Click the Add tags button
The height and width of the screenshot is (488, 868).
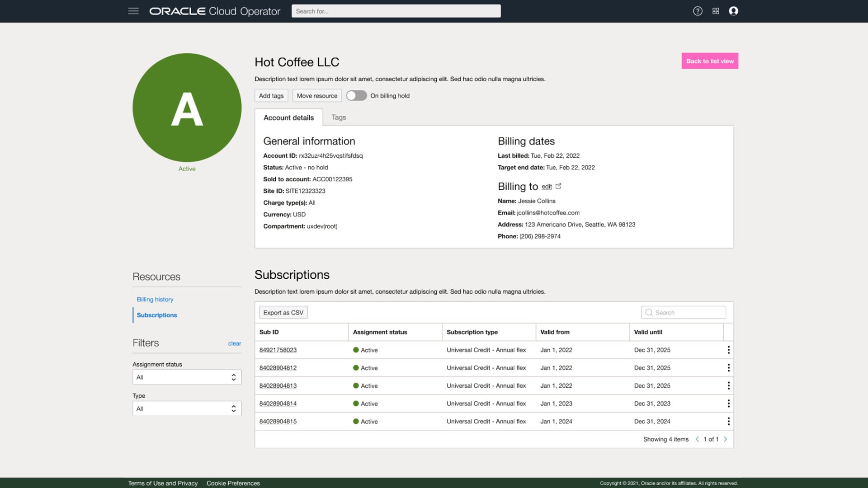271,95
